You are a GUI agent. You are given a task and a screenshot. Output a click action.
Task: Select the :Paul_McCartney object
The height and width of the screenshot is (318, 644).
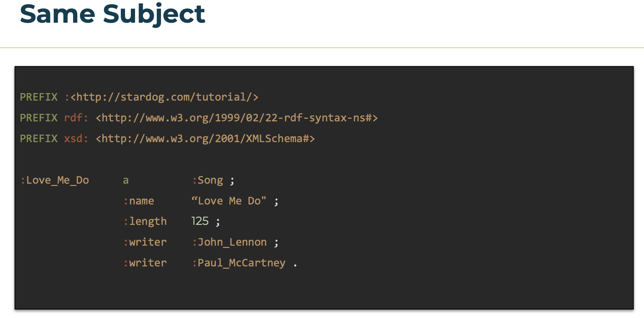[239, 263]
